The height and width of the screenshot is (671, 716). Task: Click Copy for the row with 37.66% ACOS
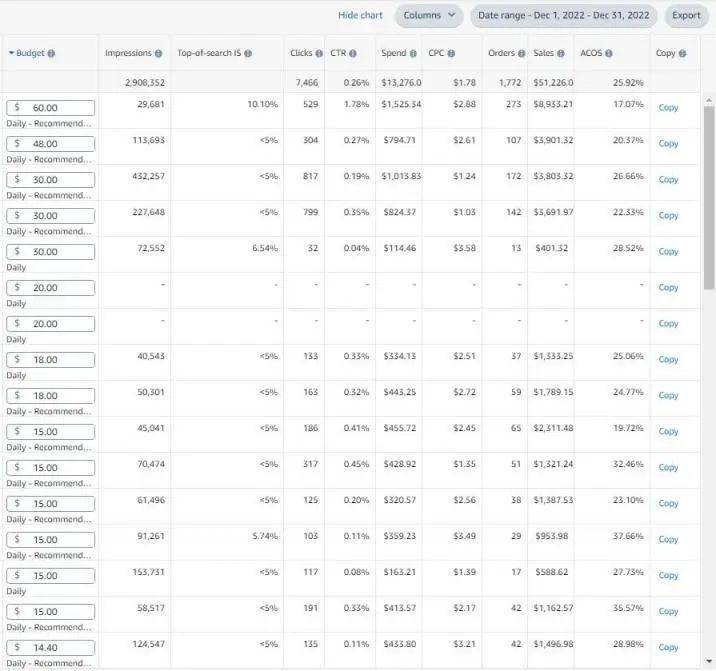[x=668, y=539]
